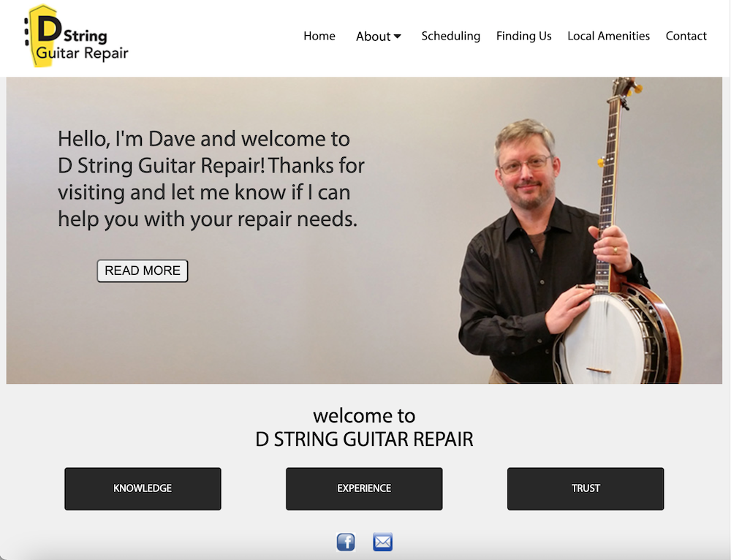Click the READ MORE button

(143, 271)
